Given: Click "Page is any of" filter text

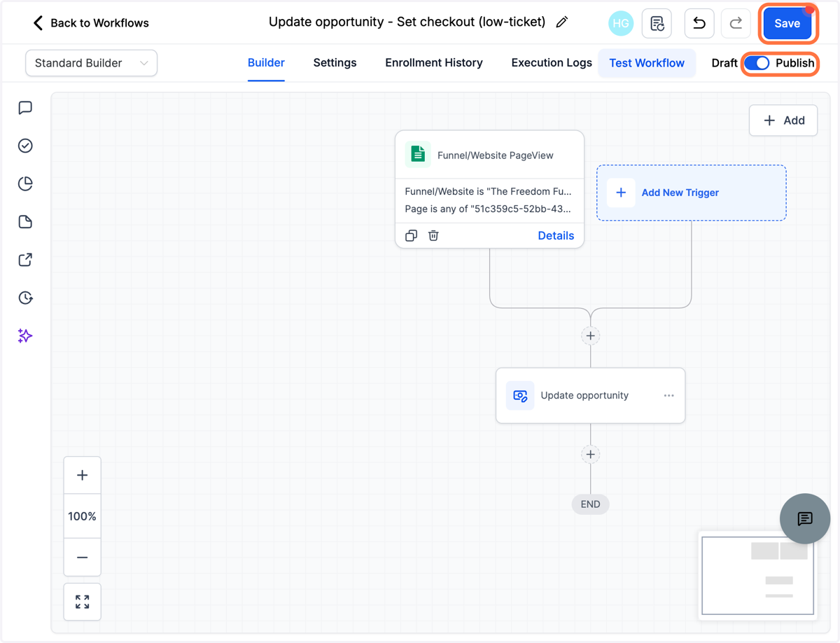Looking at the screenshot, I should [x=488, y=209].
